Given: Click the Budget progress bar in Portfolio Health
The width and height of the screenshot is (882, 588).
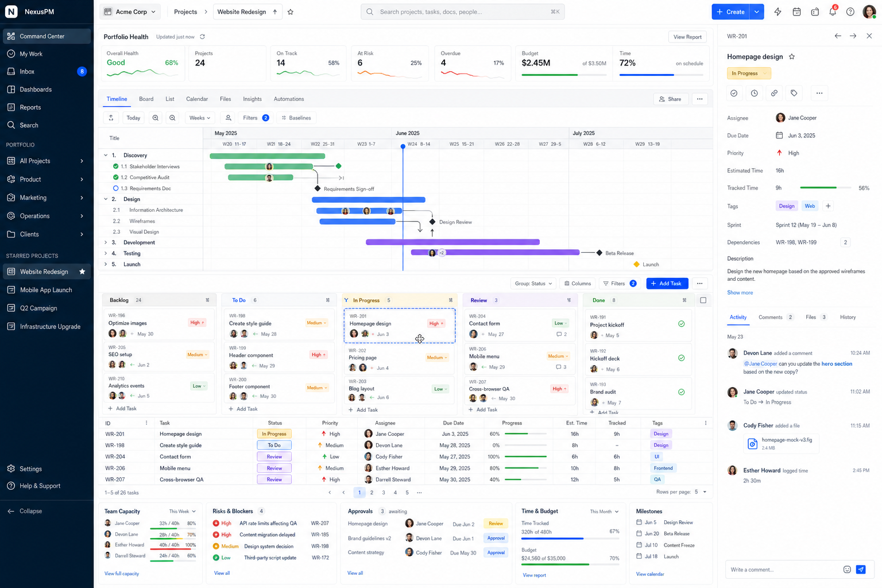Looking at the screenshot, I should (563, 75).
